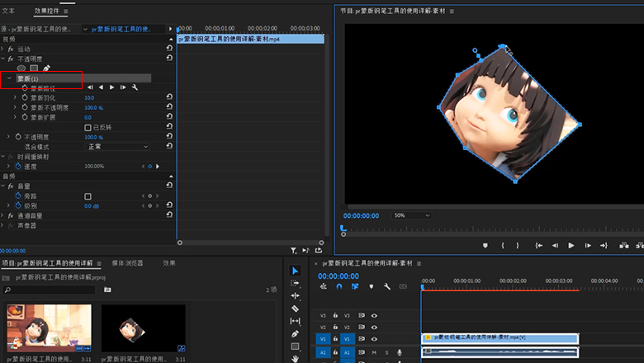Expand the 通道音量 effect

[x=2, y=215]
